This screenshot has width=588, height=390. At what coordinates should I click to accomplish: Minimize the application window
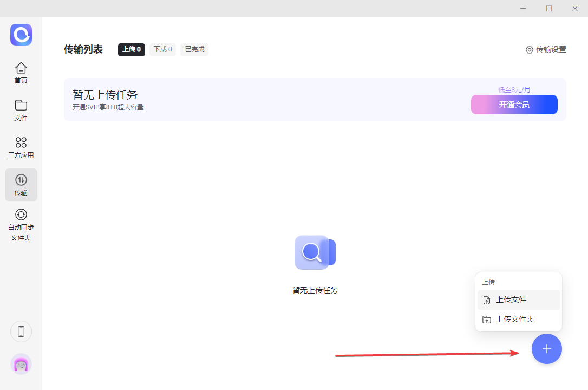pos(523,8)
